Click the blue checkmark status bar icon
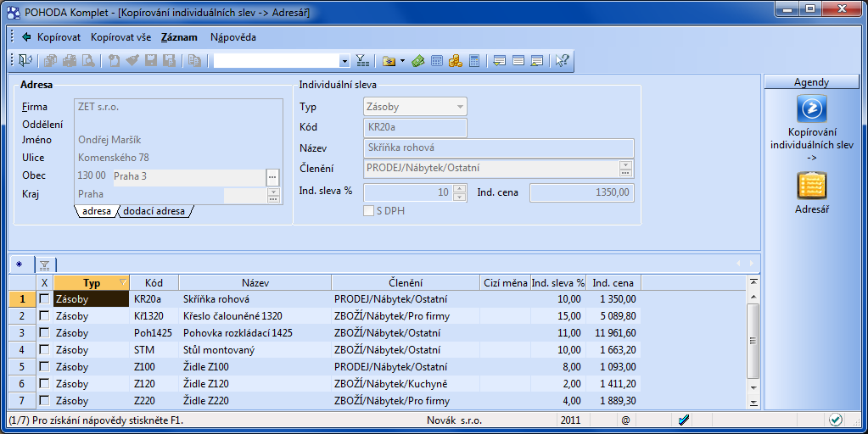 684,420
